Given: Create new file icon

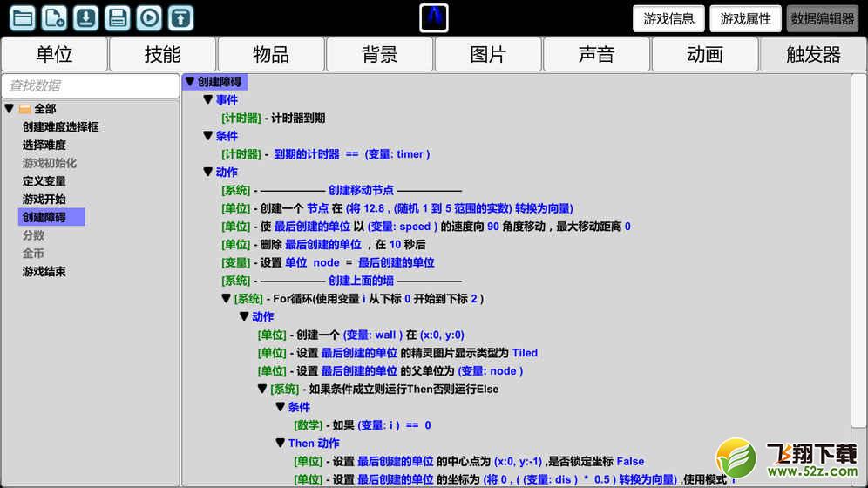Looking at the screenshot, I should pyautogui.click(x=54, y=17).
